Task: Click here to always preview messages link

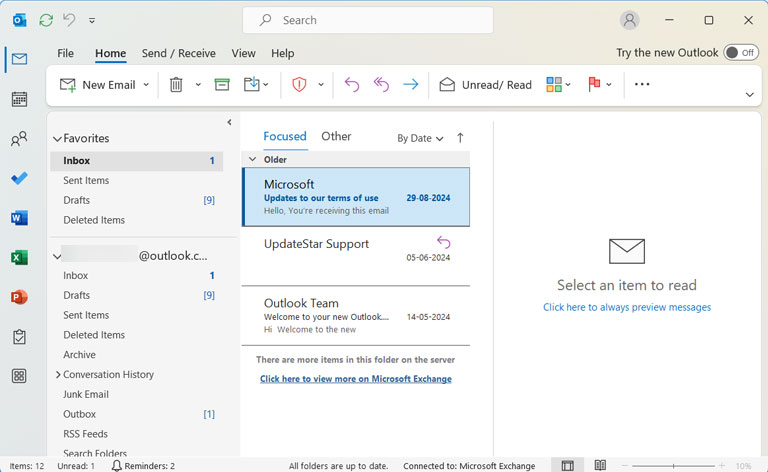Action: [626, 307]
